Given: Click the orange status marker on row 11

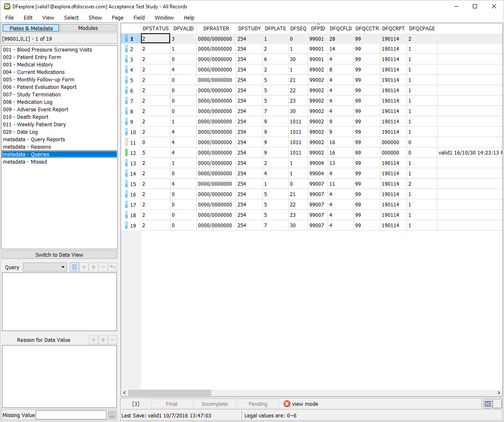Looking at the screenshot, I should point(126,142).
